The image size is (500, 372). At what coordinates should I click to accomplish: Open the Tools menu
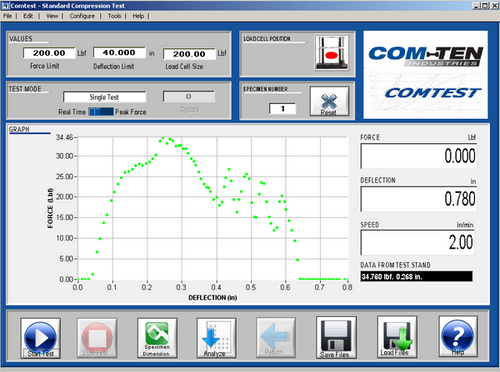[x=114, y=16]
